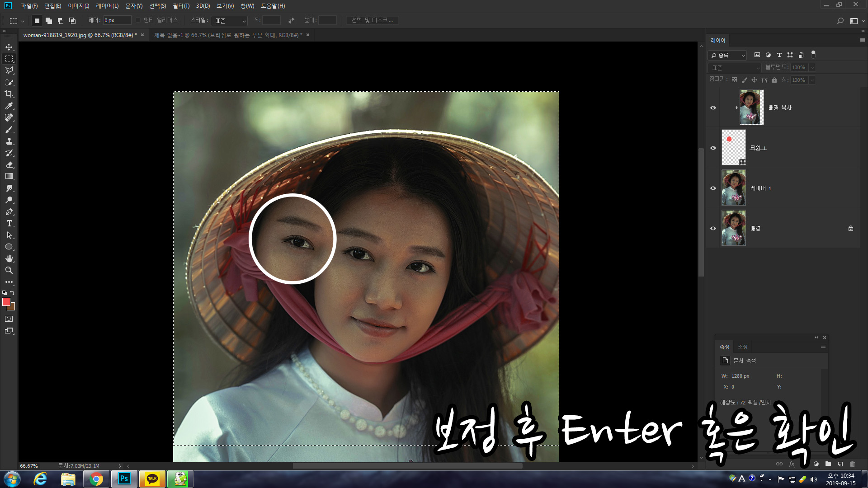
Task: Open the layer blend mode dropdown
Action: click(x=735, y=68)
